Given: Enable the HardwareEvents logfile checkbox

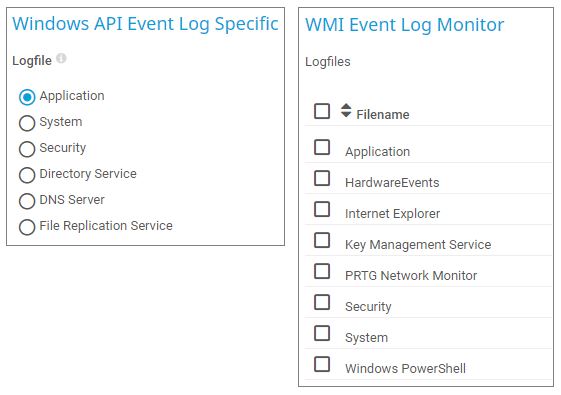Looking at the screenshot, I should pos(322,178).
